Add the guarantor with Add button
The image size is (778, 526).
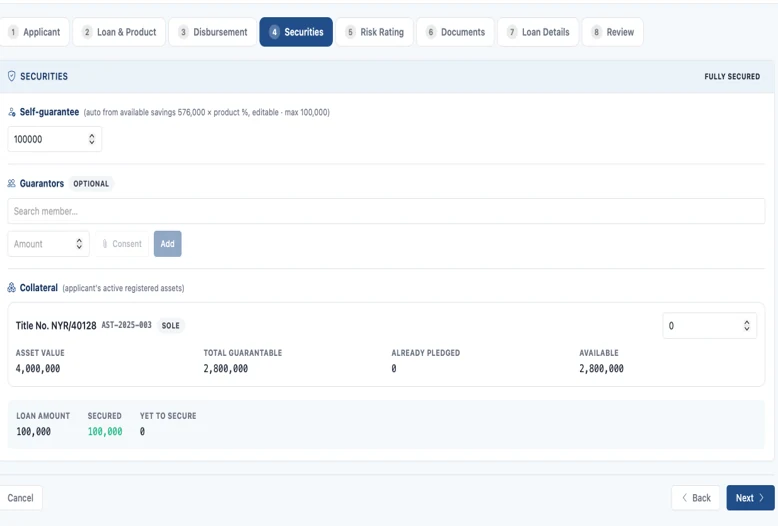coord(168,244)
